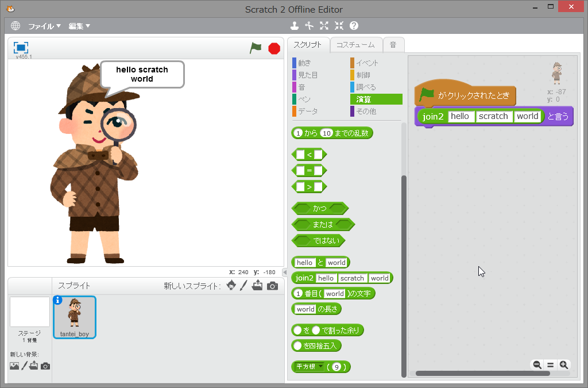
Task: Switch stage to full screen mode
Action: coord(21,48)
